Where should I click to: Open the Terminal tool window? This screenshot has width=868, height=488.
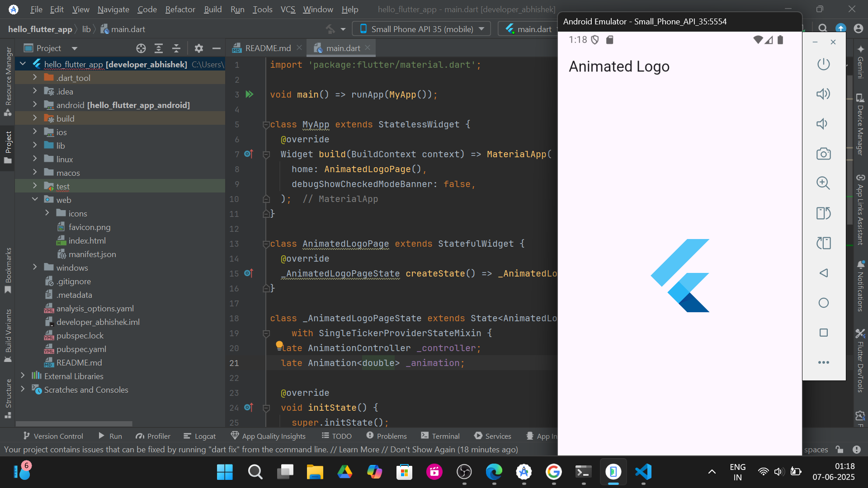tap(440, 436)
